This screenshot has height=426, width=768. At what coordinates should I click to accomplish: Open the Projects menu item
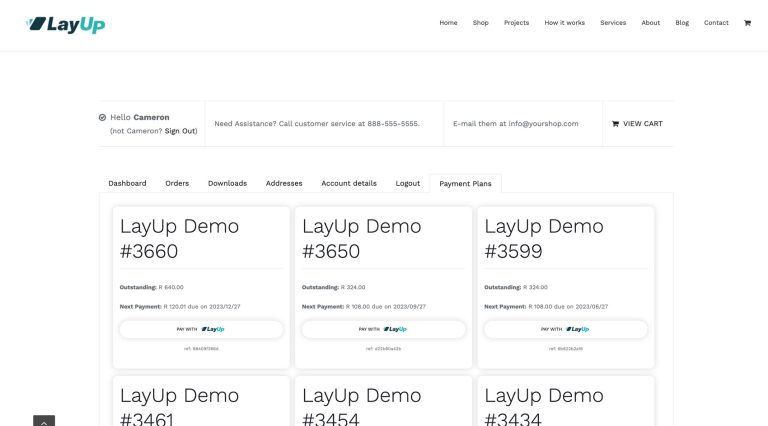(x=516, y=23)
